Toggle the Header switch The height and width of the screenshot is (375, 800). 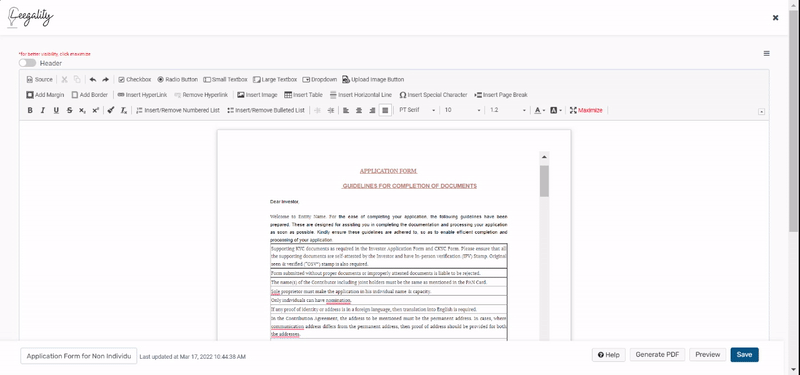click(x=28, y=63)
